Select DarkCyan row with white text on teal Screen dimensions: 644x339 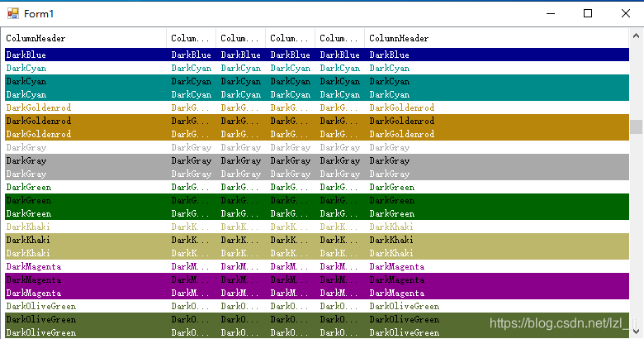[317, 94]
